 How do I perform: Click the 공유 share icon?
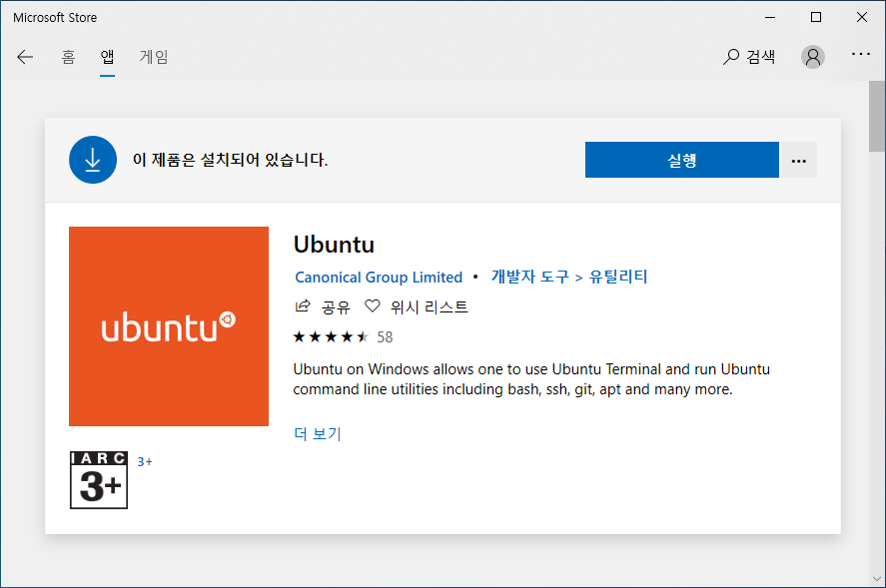coord(303,306)
